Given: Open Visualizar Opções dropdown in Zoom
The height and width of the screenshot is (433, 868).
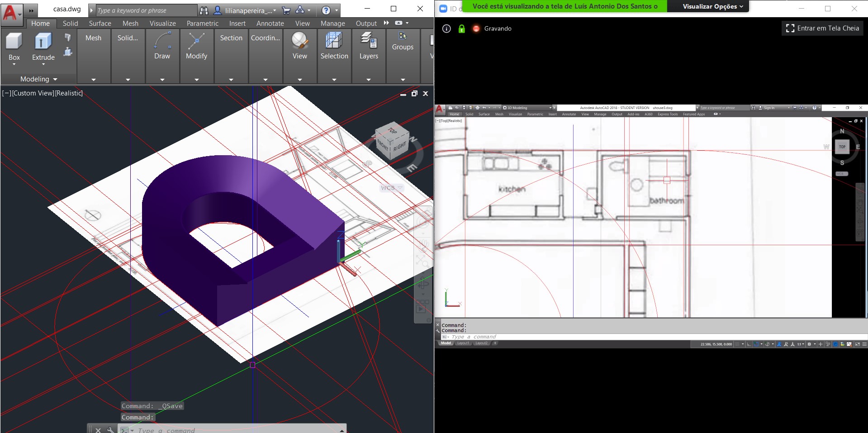Looking at the screenshot, I should 712,6.
